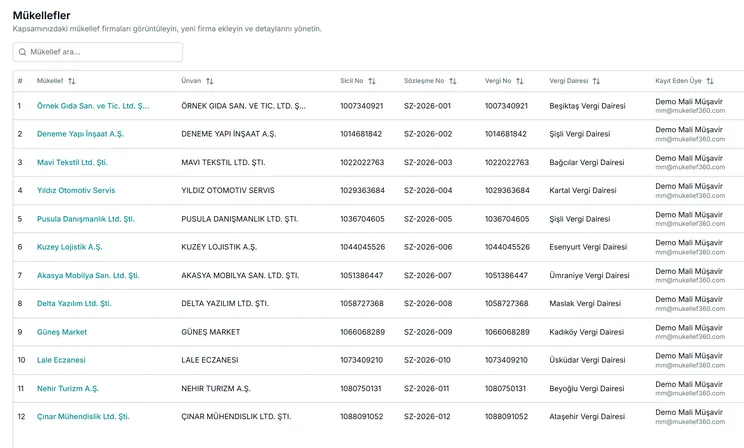Open Akasya Mobilya San. Ltd. Şti. link
This screenshot has height=448, width=744.
88,275
